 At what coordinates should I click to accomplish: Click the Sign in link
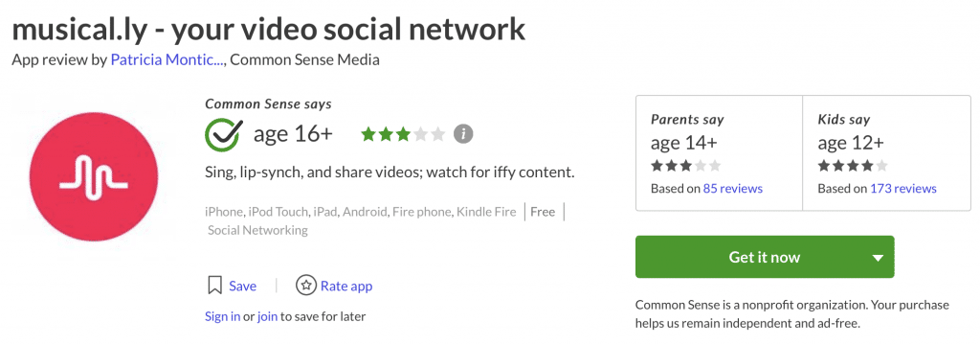coord(222,316)
